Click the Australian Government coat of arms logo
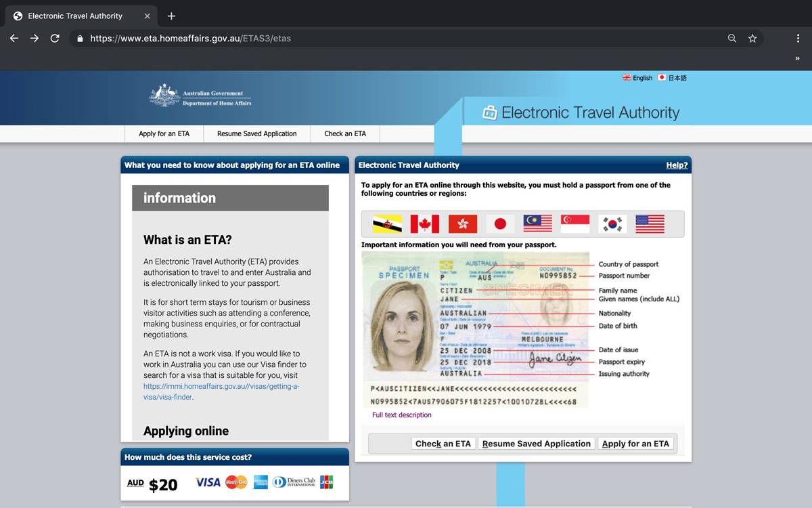Image resolution: width=812 pixels, height=508 pixels. point(164,95)
